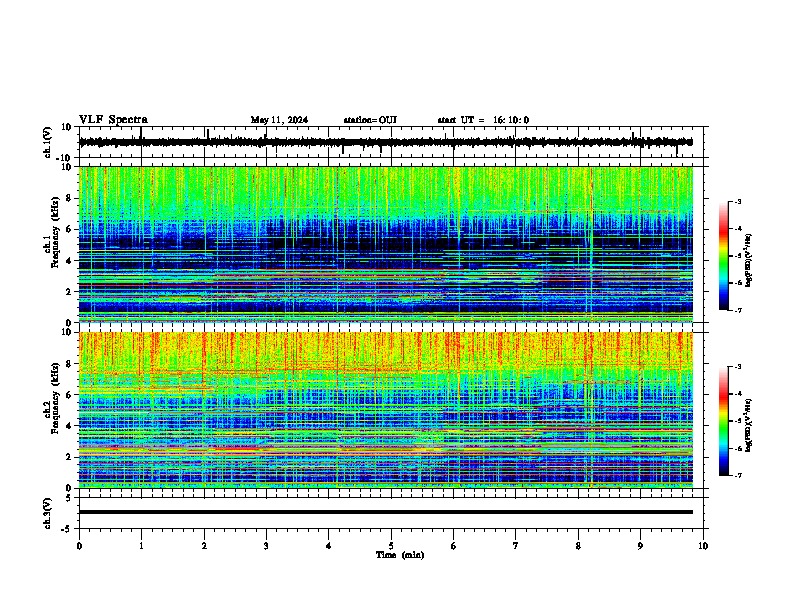
Task: Click the ch.2 'Frequency (kHz)' axis label
Action: click(53, 398)
